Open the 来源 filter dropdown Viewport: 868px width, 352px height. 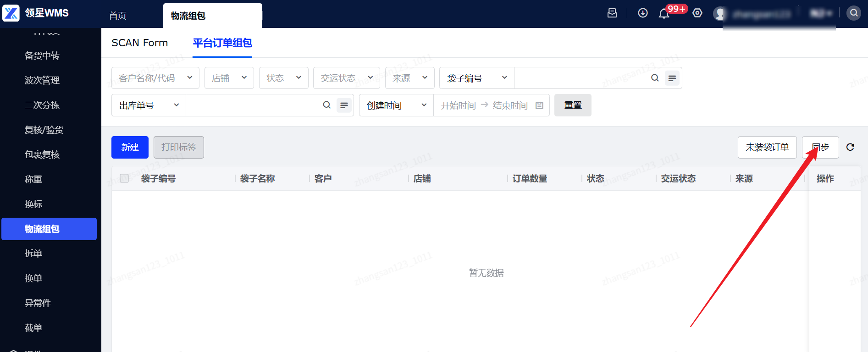click(x=410, y=78)
